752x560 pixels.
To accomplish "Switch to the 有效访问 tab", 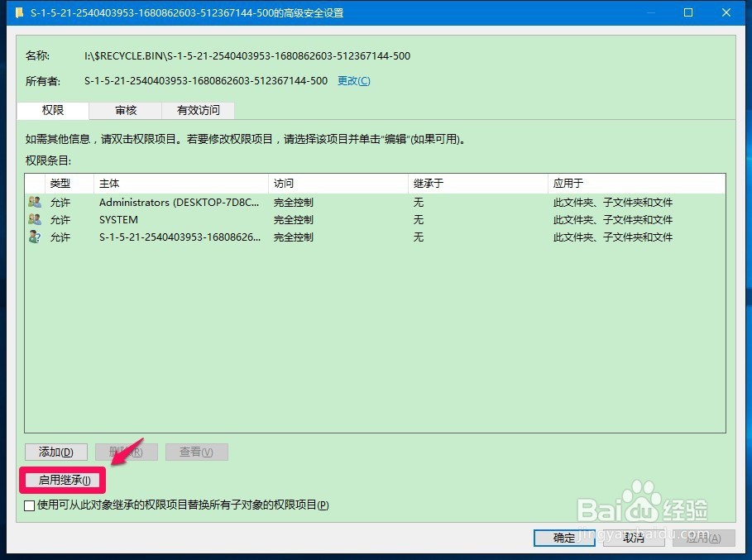I will pos(198,110).
